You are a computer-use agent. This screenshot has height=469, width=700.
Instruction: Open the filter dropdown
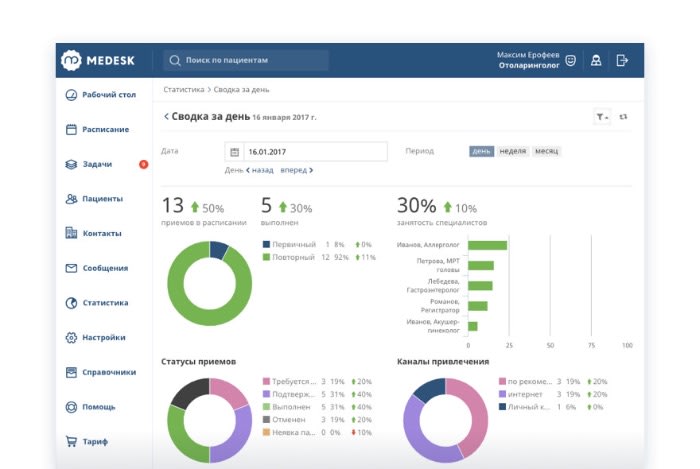tap(601, 117)
